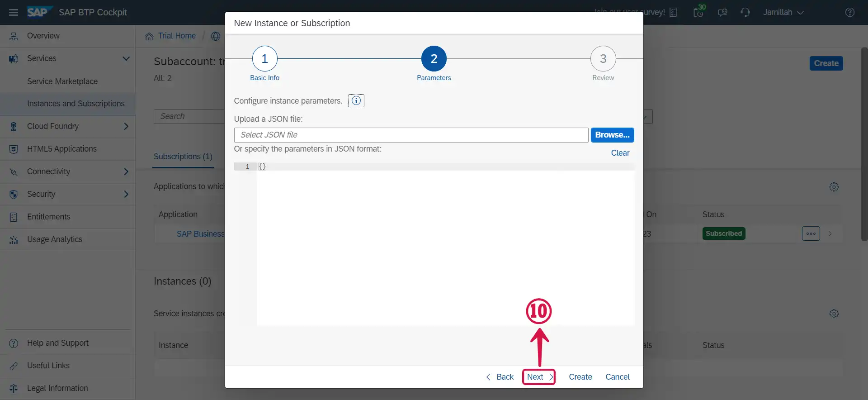Image resolution: width=868 pixels, height=400 pixels.
Task: Click the SAP logo in header
Action: [x=39, y=12]
